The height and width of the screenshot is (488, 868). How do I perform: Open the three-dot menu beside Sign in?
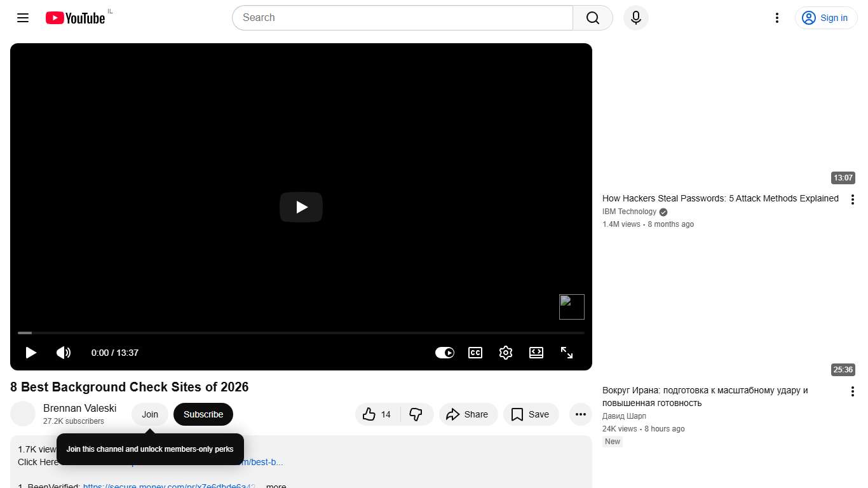(777, 18)
